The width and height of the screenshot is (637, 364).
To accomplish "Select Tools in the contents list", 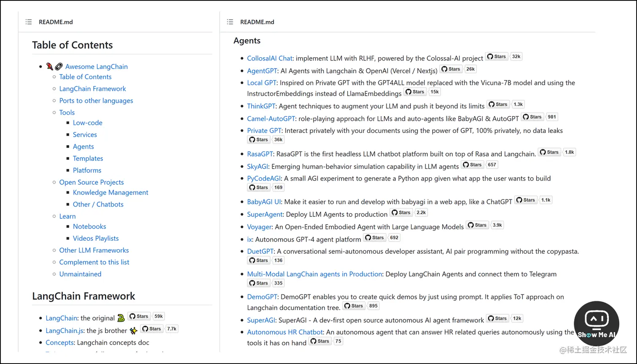I will pos(67,112).
